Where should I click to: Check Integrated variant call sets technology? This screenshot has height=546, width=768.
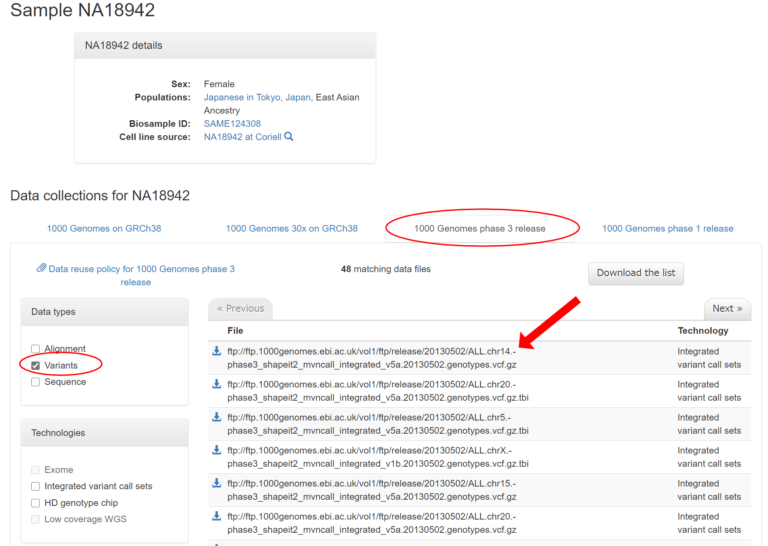pos(36,486)
